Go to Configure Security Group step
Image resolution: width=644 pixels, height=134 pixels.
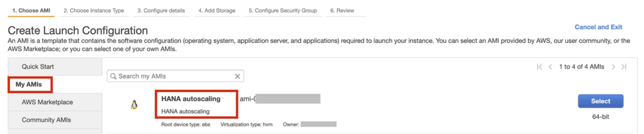283,10
